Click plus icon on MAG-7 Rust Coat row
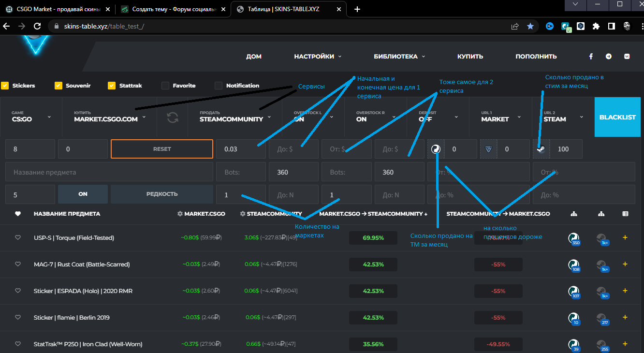The height and width of the screenshot is (353, 644). click(625, 264)
